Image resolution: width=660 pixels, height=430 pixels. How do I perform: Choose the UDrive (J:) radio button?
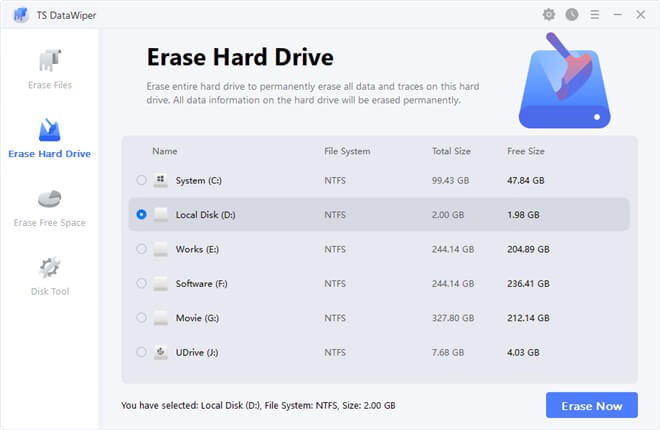(x=141, y=352)
